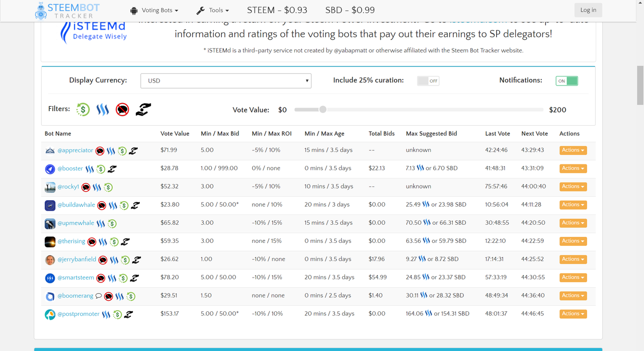This screenshot has width=644, height=351.
Task: Click the SteemBot Tracker logo
Action: pos(67,11)
